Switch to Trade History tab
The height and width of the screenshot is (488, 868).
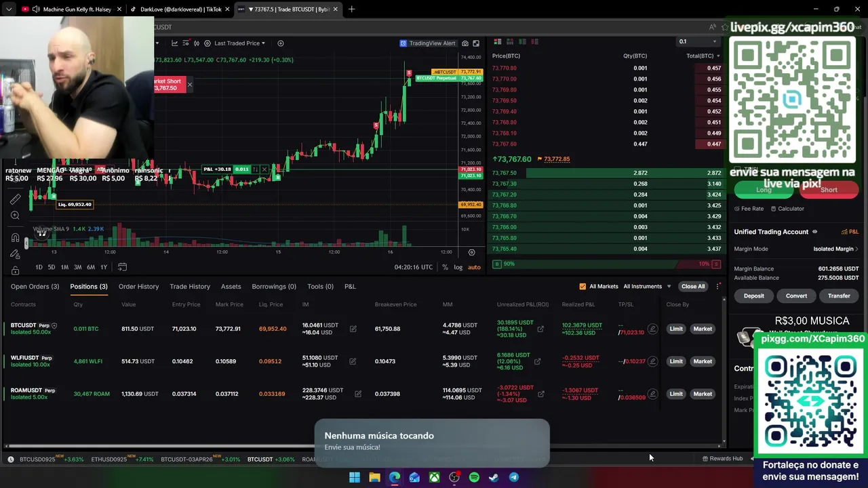point(190,287)
